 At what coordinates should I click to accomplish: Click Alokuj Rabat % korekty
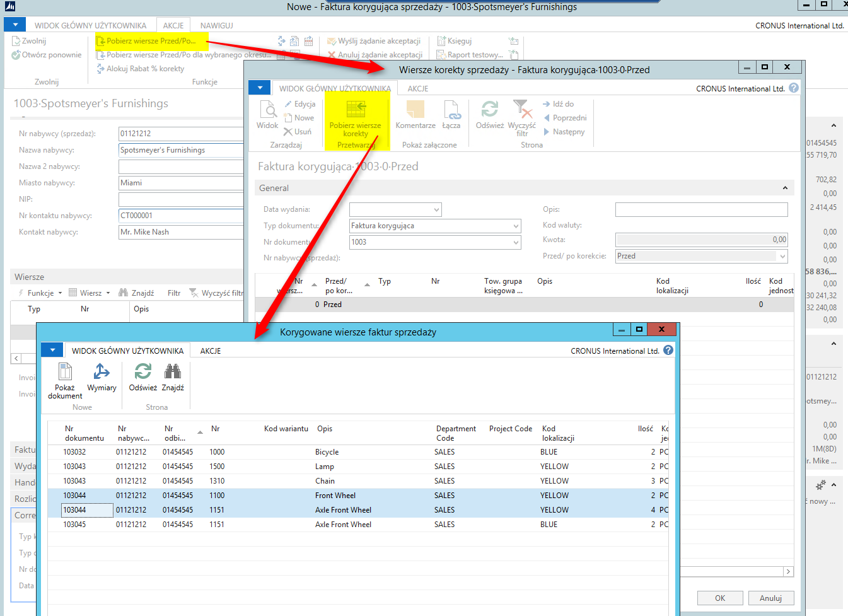140,69
